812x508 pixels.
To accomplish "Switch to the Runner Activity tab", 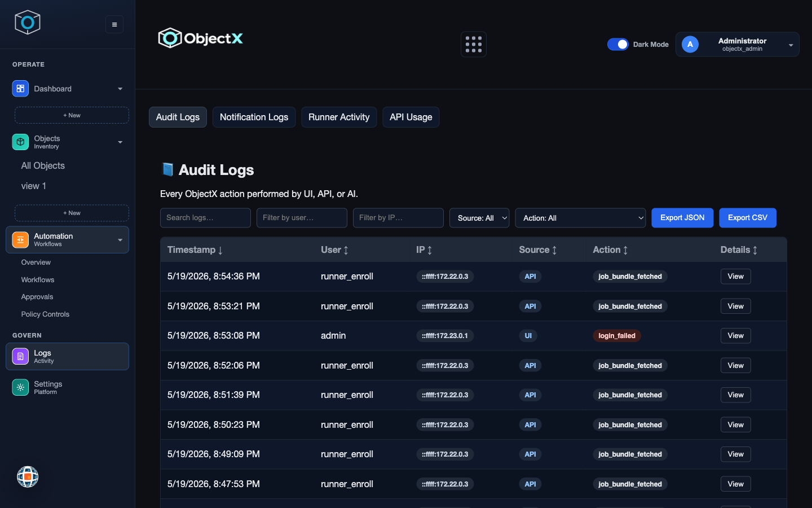I will (339, 117).
